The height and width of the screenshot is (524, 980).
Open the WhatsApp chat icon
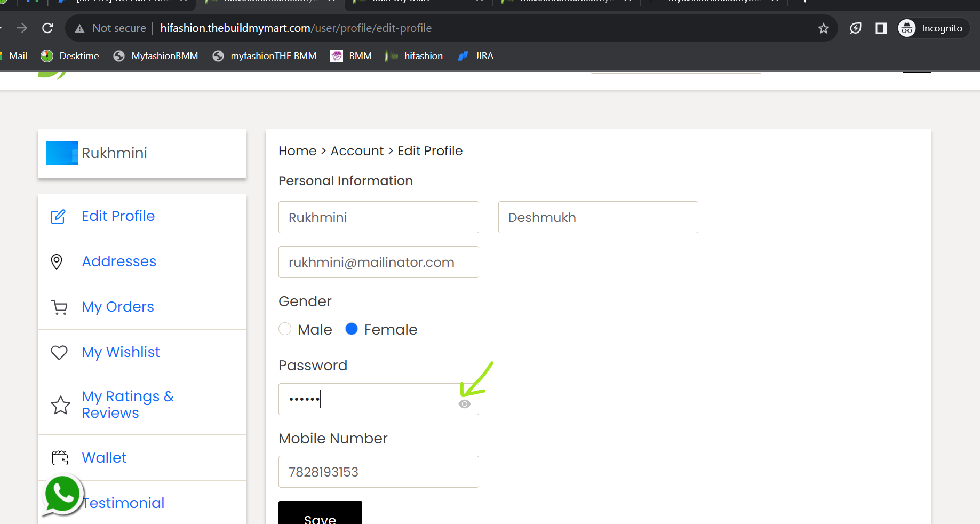pyautogui.click(x=62, y=495)
